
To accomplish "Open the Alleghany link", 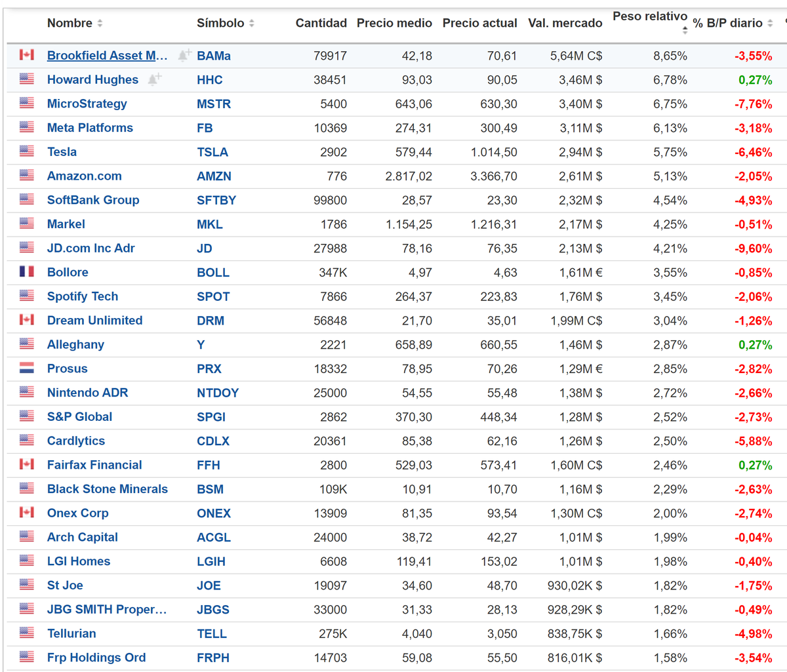I will pyautogui.click(x=75, y=345).
